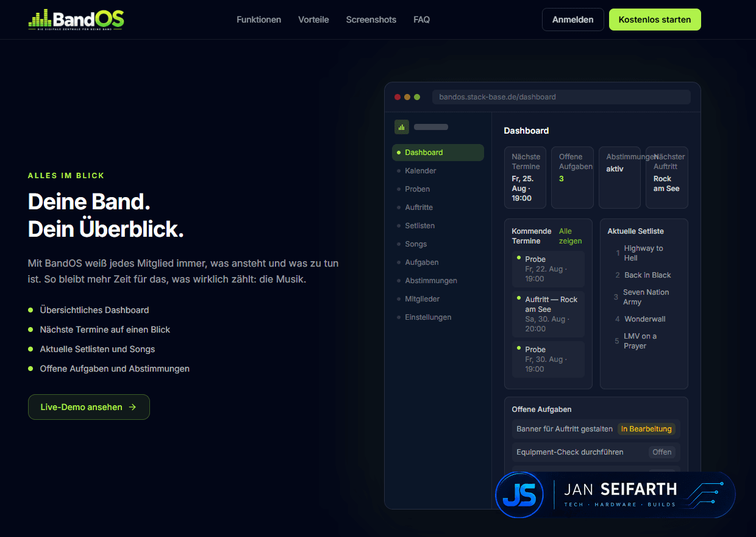Viewport: 756px width, 537px height.
Task: Click the Kostenlos starten button
Action: coord(655,20)
